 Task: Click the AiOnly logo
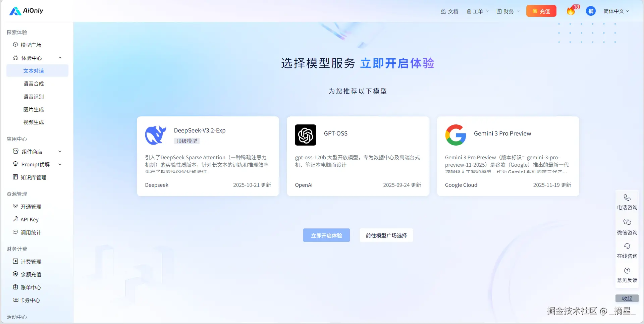[26, 11]
